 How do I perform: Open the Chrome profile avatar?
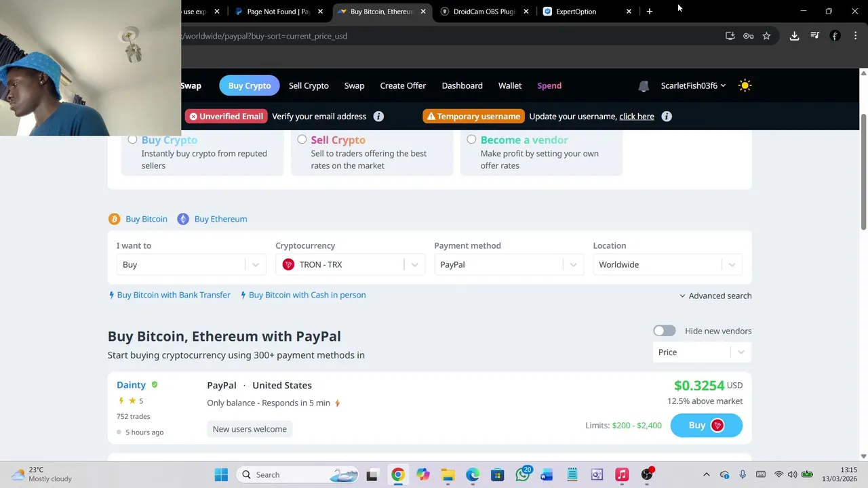point(835,36)
